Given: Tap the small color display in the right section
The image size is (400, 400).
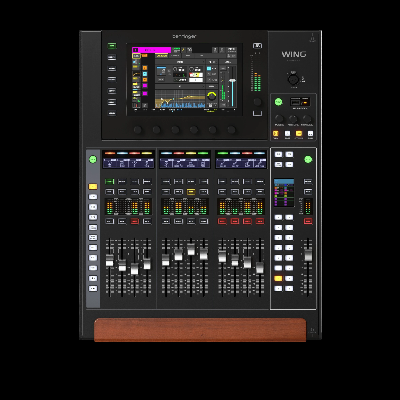Looking at the screenshot, I should click(284, 193).
